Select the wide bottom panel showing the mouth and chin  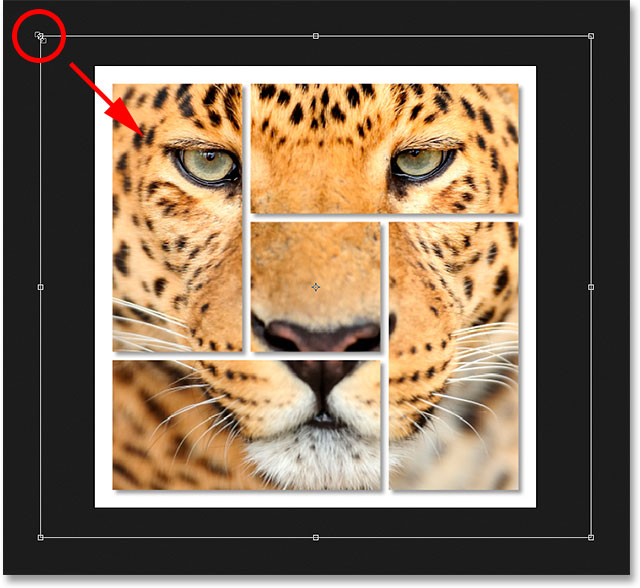point(247,425)
